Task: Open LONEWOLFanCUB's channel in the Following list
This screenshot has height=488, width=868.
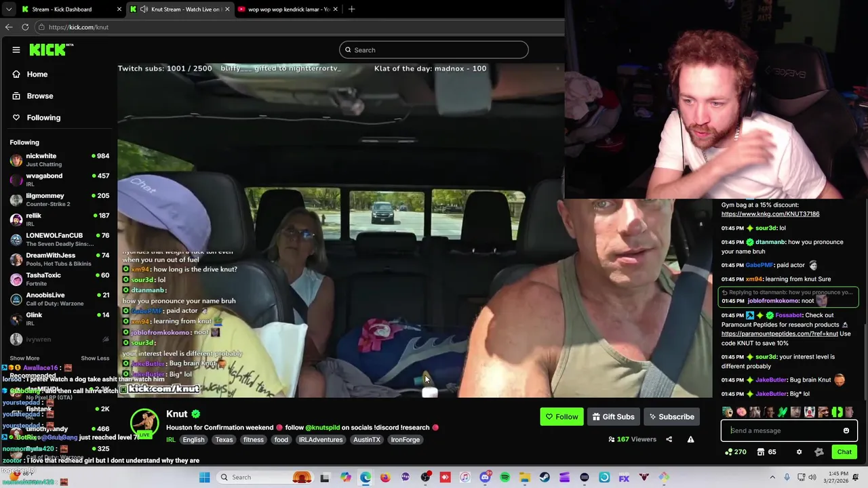Action: pyautogui.click(x=59, y=239)
